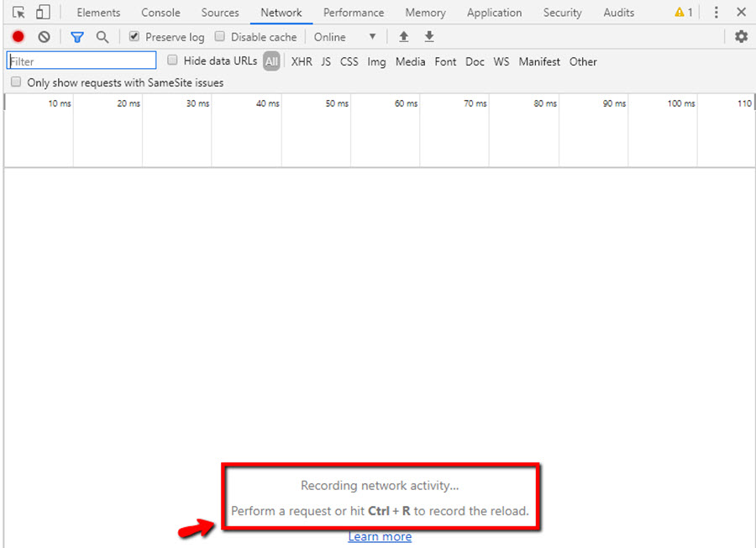Click the 50 ms timeline marker
Viewport: 756px width, 548px height.
tap(337, 103)
